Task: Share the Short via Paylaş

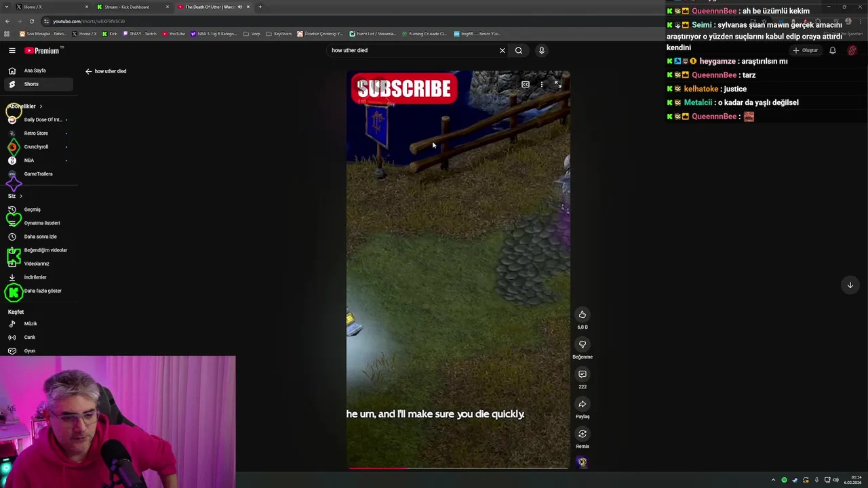Action: click(582, 404)
